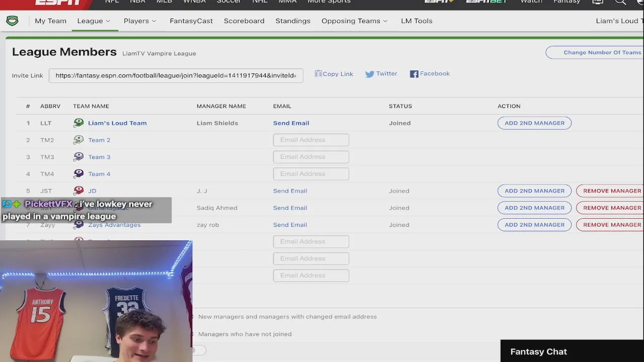Click the ESPN BET logo in top bar
This screenshot has width=644, height=362.
(x=487, y=2)
